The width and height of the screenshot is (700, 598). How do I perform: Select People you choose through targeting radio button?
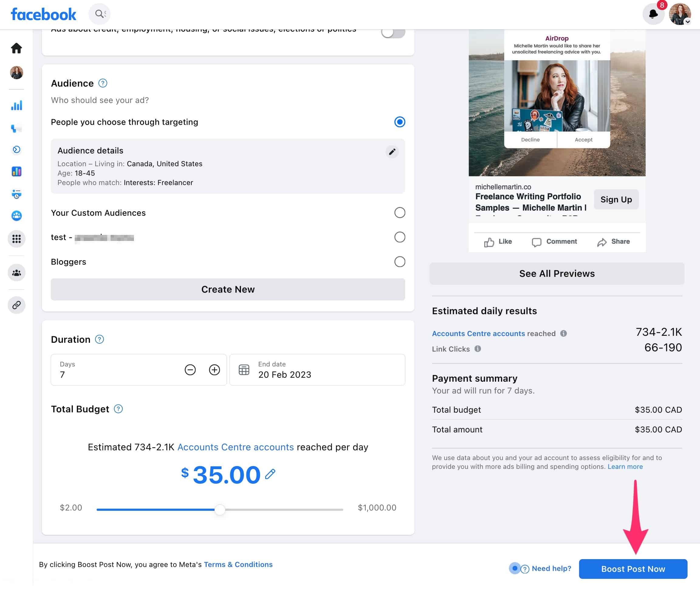click(x=399, y=122)
